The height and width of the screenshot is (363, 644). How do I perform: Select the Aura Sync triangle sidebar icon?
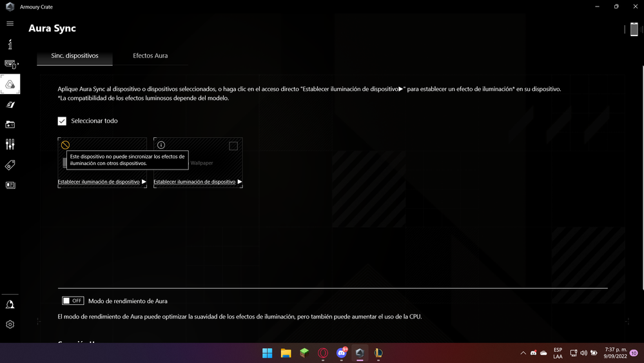click(x=10, y=84)
